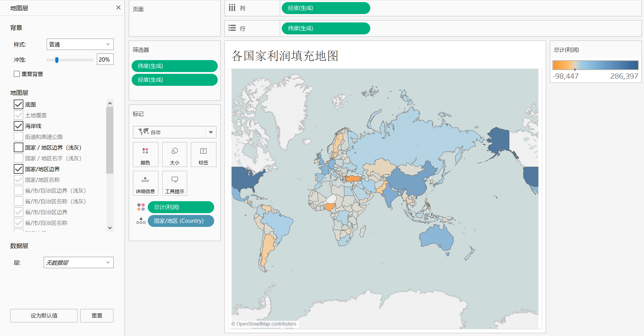The width and height of the screenshot is (644, 336).
Task: Open the 颜色 (Color) marks card
Action: coord(145,154)
